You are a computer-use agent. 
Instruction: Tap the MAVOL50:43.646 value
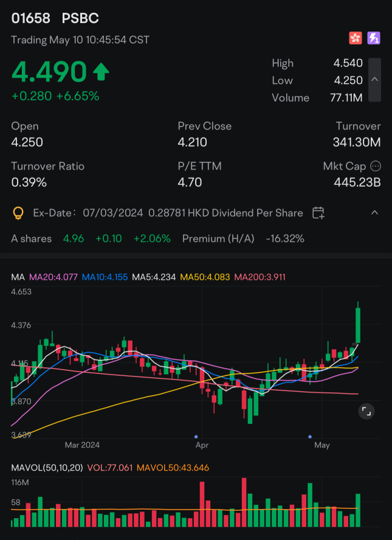pos(173,468)
